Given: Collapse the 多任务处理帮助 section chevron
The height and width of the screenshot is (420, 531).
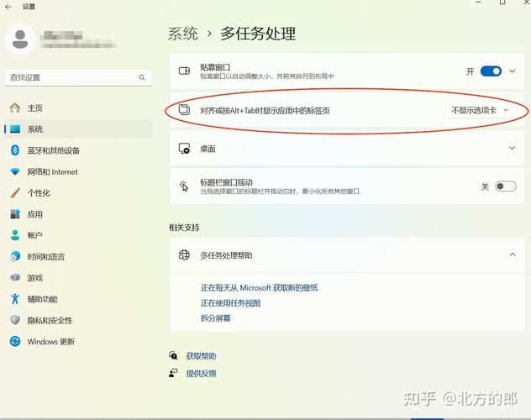Looking at the screenshot, I should (x=513, y=255).
